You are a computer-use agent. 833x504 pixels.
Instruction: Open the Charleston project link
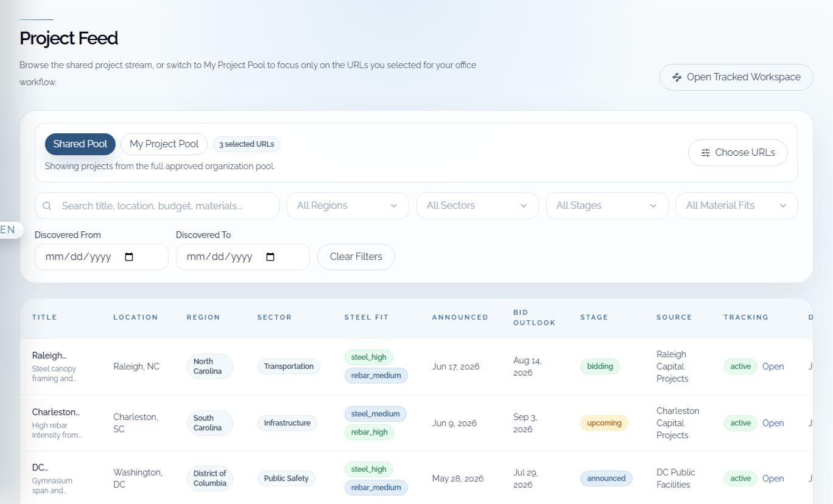click(x=773, y=423)
